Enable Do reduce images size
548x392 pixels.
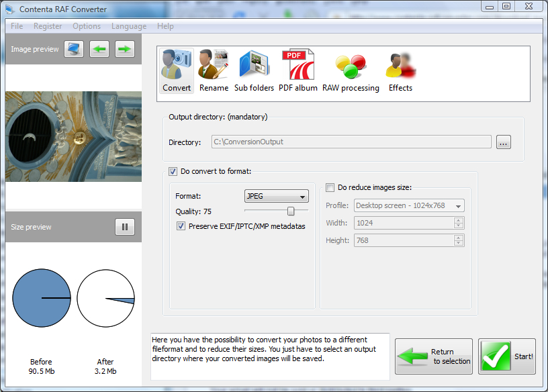tap(330, 188)
